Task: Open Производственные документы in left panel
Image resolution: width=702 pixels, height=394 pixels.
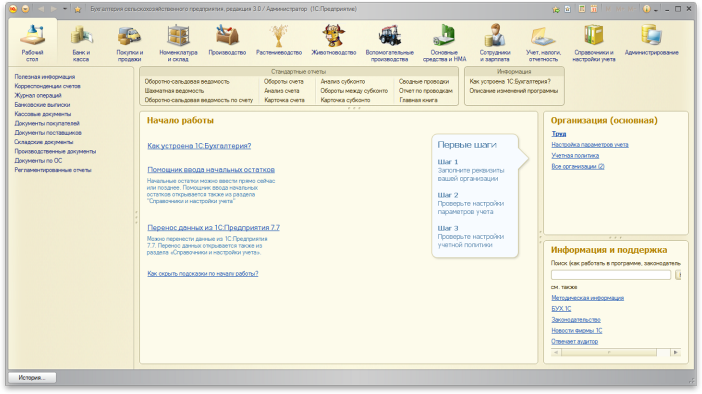Action: [x=55, y=151]
